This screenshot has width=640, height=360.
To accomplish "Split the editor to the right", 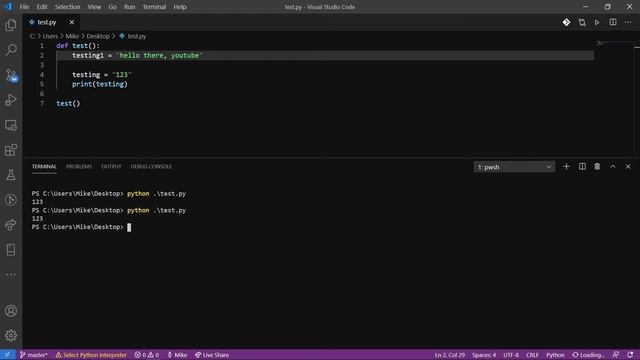I will pos(613,22).
